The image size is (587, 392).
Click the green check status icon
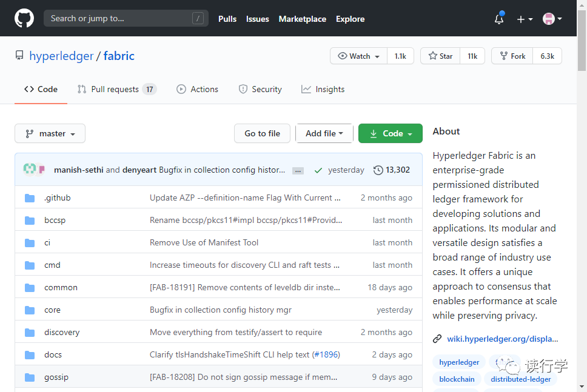pyautogui.click(x=318, y=171)
